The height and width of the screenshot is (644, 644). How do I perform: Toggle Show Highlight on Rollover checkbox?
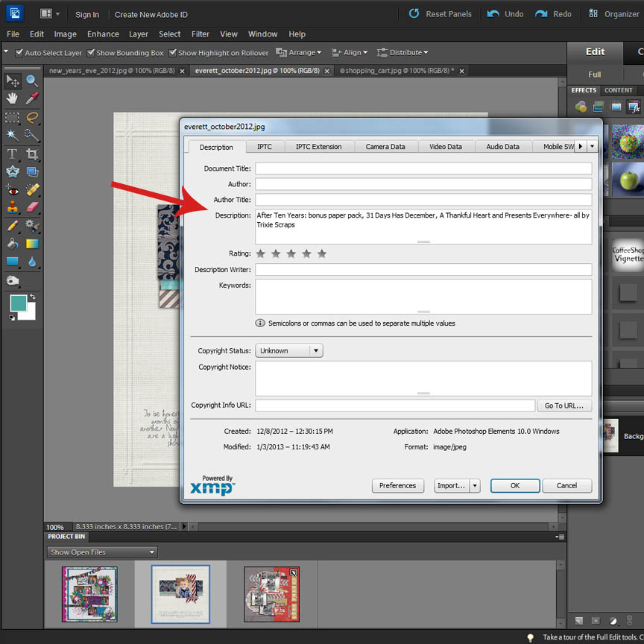click(x=172, y=53)
